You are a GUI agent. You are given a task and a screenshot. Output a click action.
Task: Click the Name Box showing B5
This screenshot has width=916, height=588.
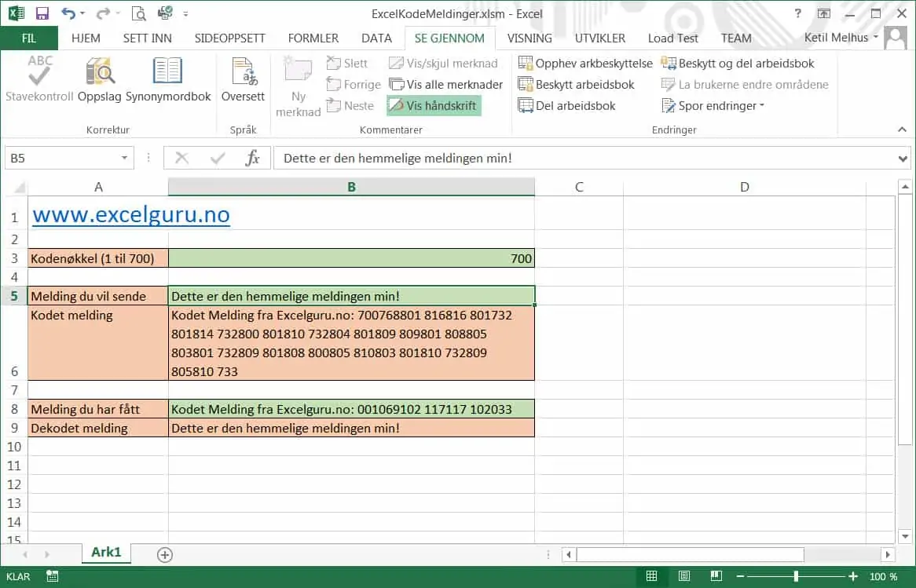point(69,158)
